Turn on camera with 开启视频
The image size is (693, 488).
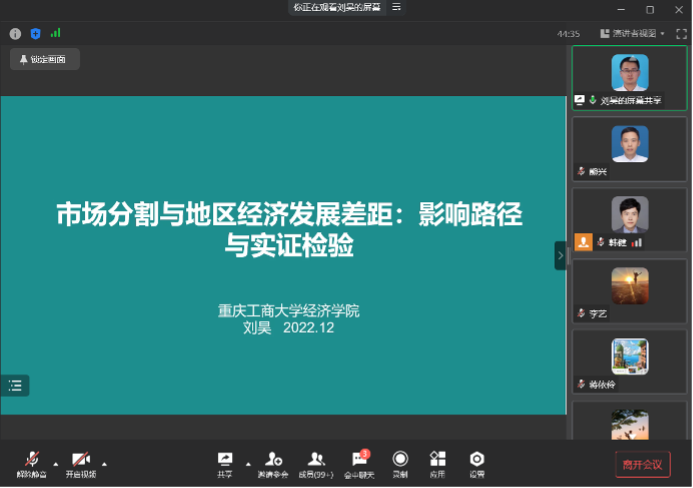[83, 463]
